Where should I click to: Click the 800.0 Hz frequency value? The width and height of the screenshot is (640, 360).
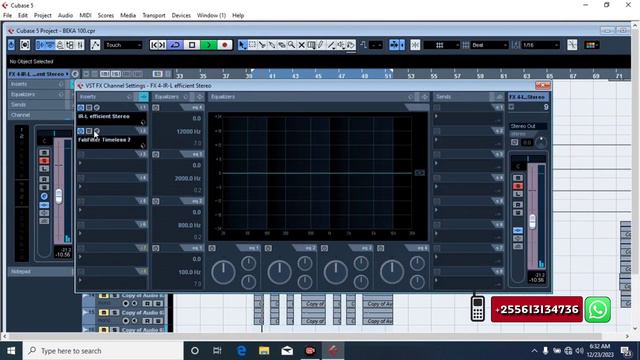click(190, 225)
